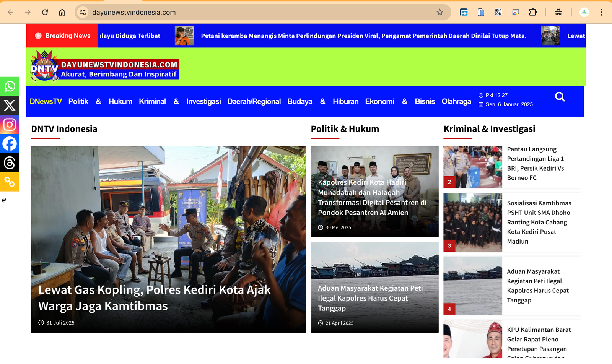Open the Chrome three-dot menu
The height and width of the screenshot is (364, 612).
[x=602, y=12]
